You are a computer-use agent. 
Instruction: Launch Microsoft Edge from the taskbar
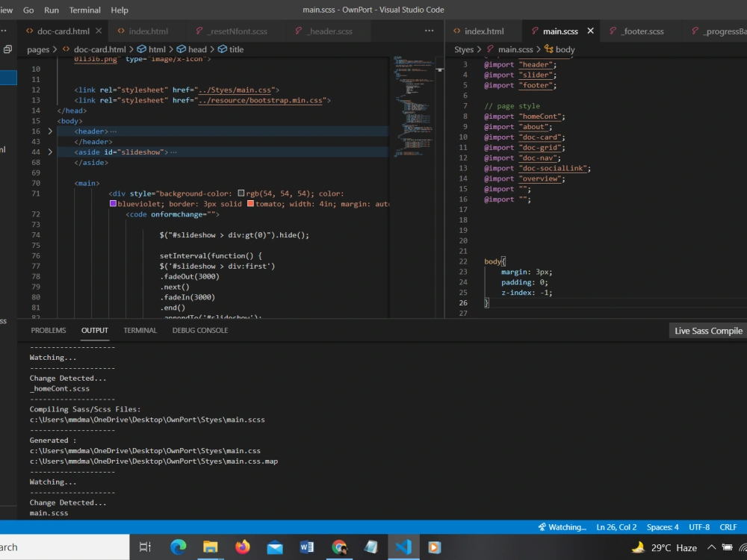click(179, 547)
